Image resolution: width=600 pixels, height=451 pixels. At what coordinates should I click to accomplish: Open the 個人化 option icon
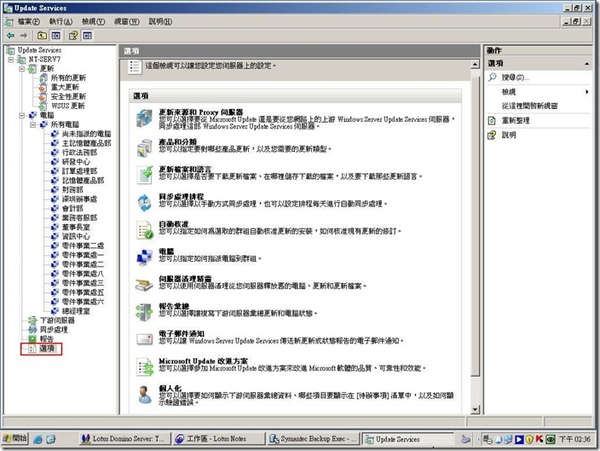144,394
